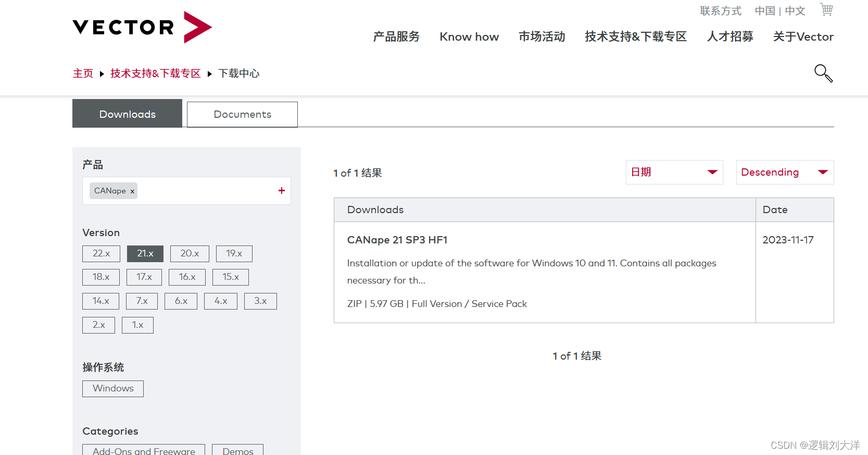
Task: Open CANape 21 SP3 HF1 download
Action: pyautogui.click(x=397, y=240)
